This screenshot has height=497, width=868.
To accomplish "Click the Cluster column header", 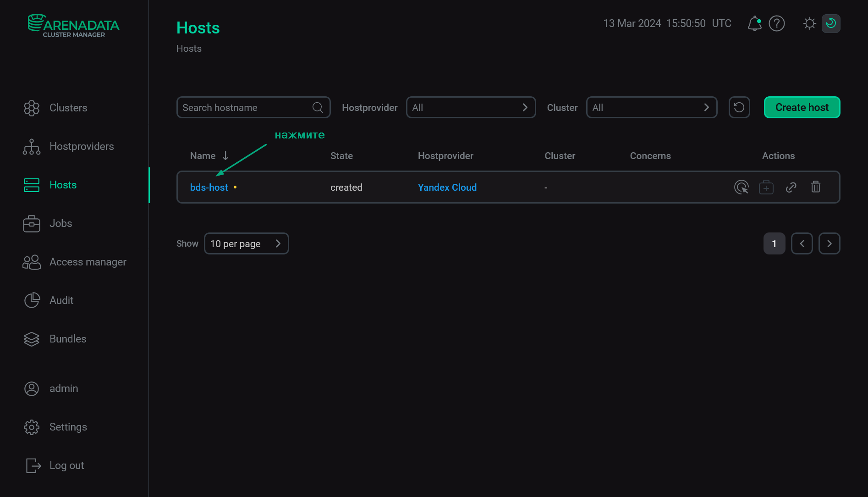I will (560, 156).
